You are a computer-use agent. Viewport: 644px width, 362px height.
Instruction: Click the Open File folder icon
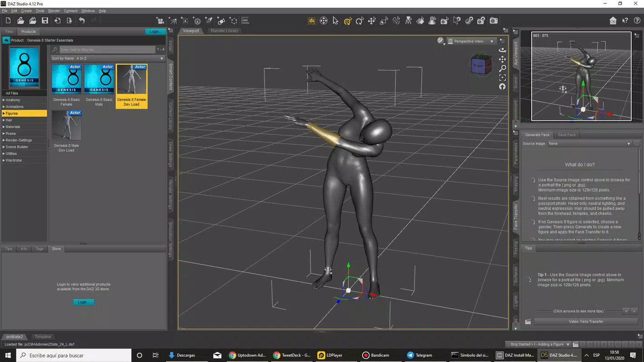[20, 20]
